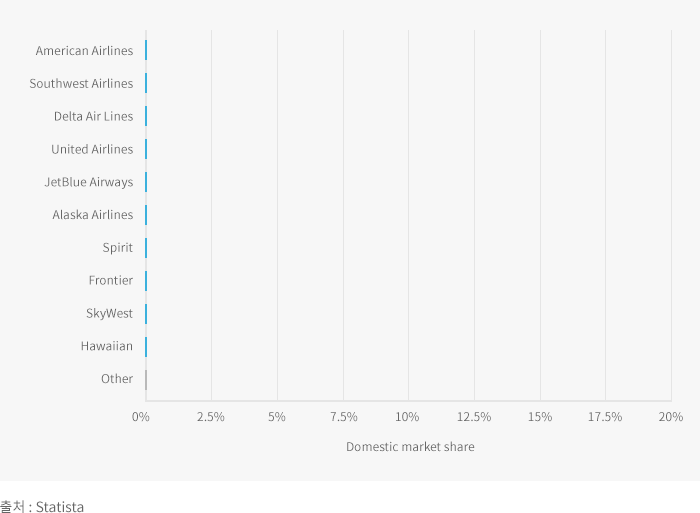
Task: Open the Statista source text
Action: 42,507
